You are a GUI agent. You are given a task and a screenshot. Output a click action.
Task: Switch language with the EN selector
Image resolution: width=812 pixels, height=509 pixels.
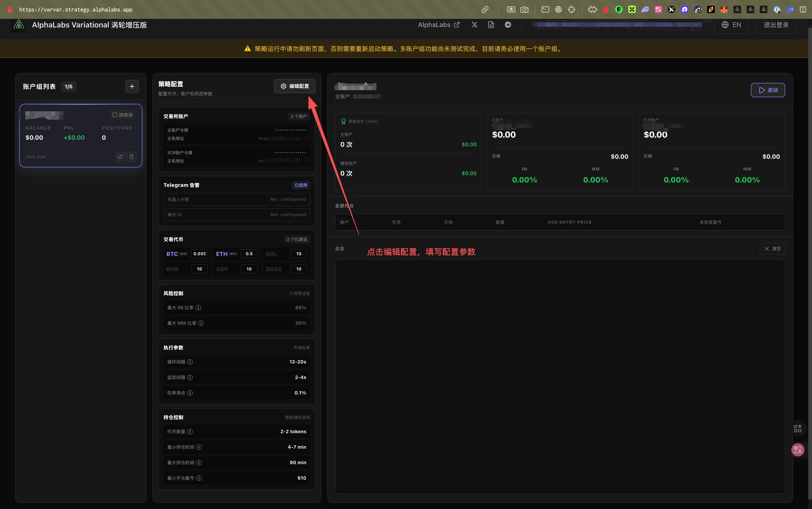click(731, 25)
